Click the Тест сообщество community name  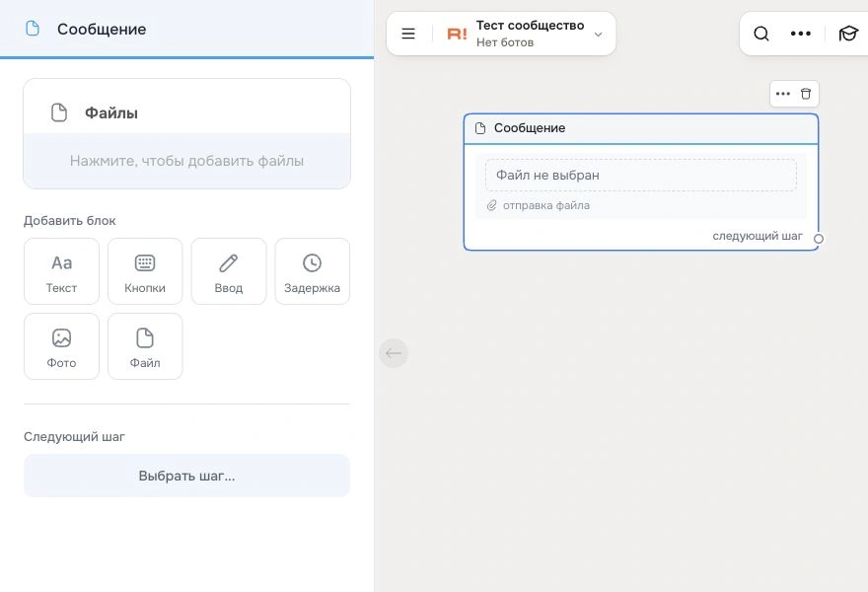[531, 26]
